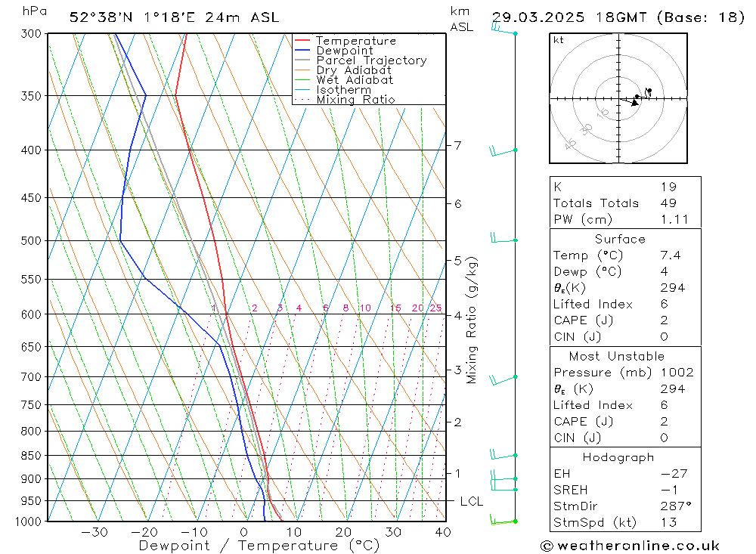Screen dimensions: 756x554
Task: Click the wind barb at 400 hPa
Action: coord(503,151)
